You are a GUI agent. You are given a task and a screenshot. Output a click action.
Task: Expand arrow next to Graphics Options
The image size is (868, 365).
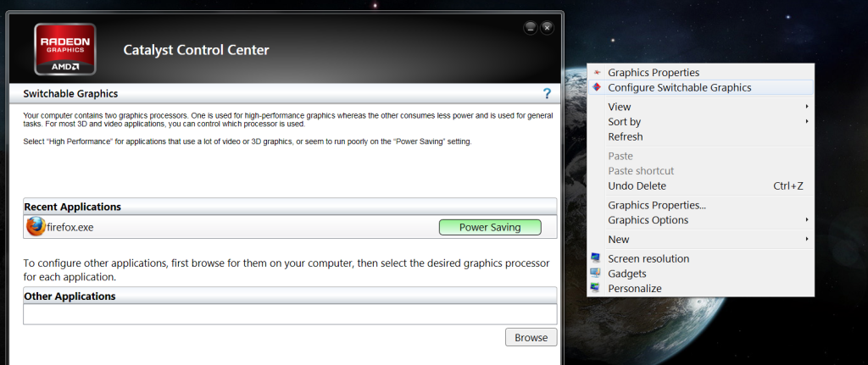[x=807, y=219]
